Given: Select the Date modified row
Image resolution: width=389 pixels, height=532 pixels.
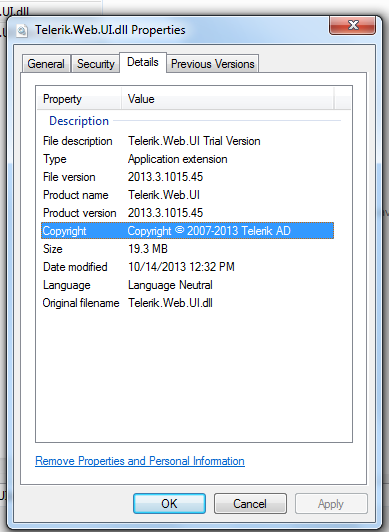Looking at the screenshot, I should 187,267.
